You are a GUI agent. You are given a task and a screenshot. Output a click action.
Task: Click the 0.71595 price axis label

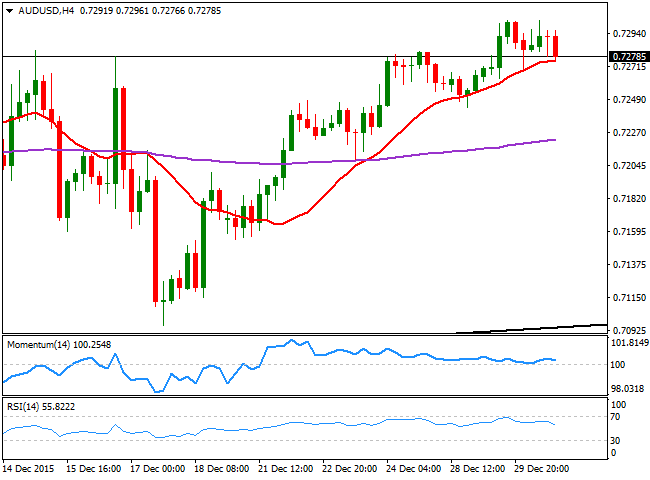[x=629, y=232]
